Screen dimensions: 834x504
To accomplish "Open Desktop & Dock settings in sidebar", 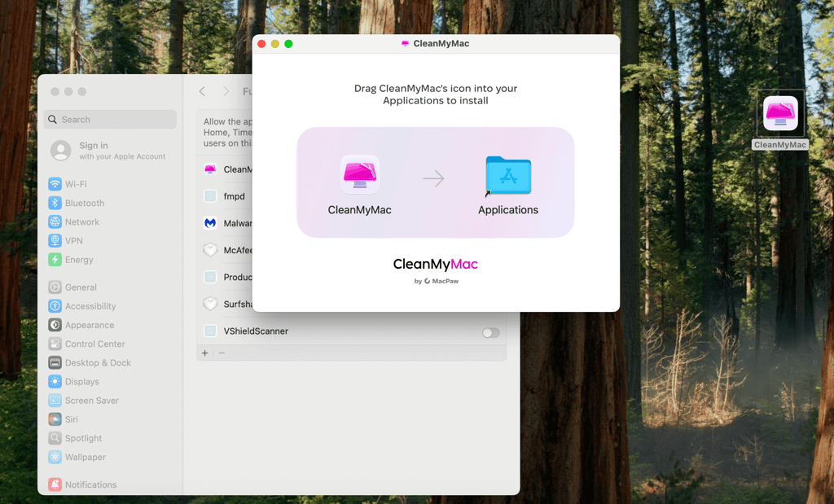I will [90, 362].
